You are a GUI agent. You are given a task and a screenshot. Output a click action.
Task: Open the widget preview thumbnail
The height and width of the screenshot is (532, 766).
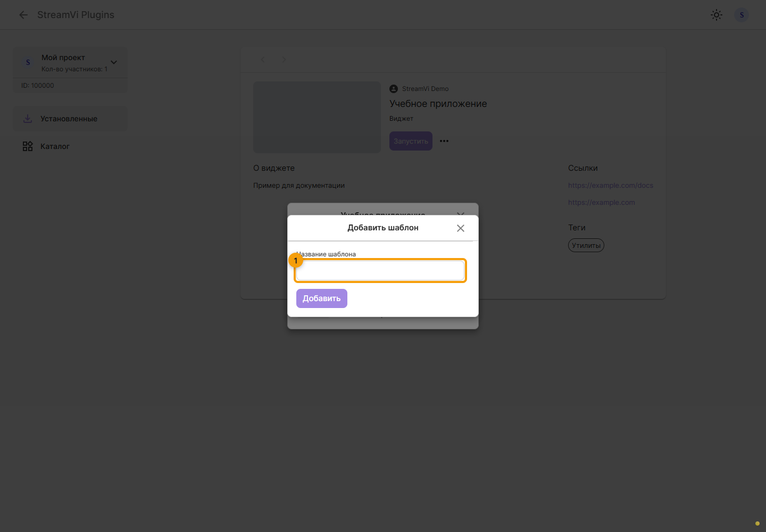point(317,117)
